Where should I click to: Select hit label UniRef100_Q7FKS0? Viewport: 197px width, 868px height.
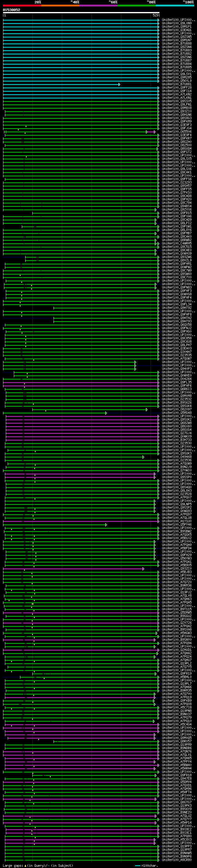[177, 192]
